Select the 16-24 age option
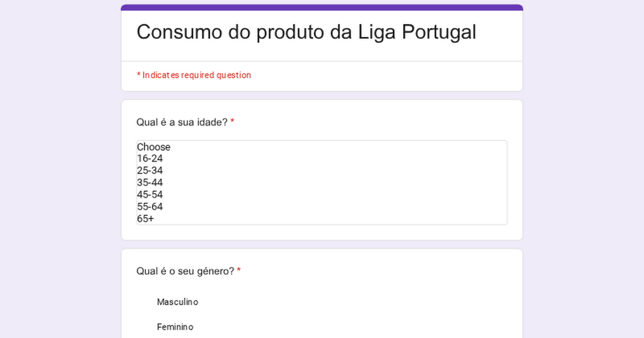 click(150, 159)
